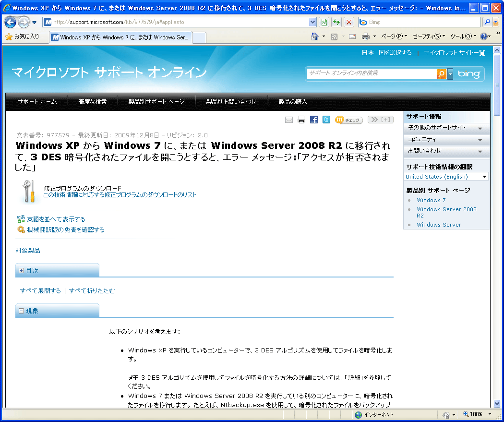
Task: Click the orange site search button
Action: point(441,74)
